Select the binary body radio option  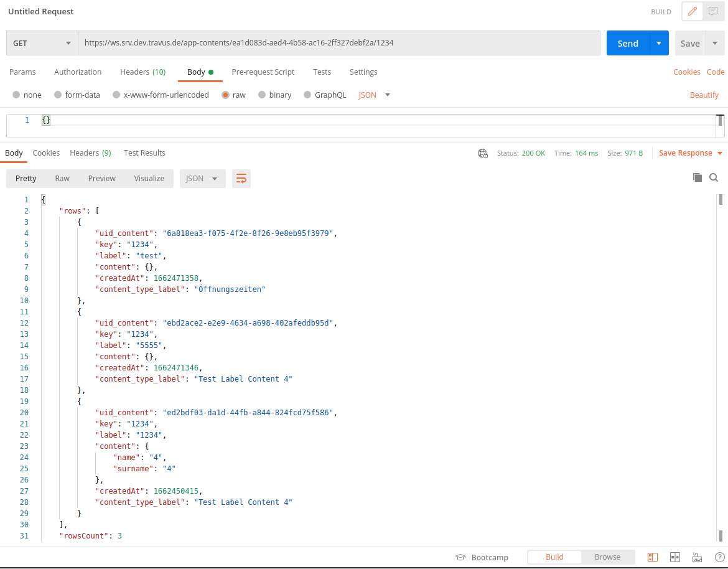[263, 95]
